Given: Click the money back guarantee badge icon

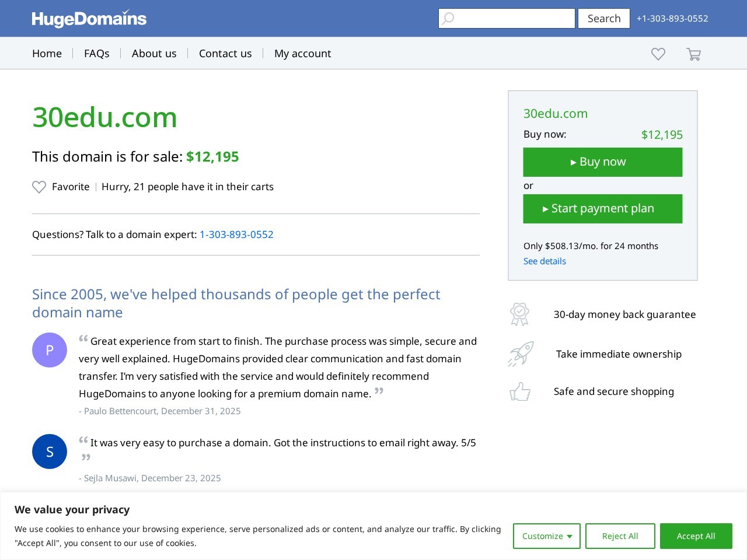Looking at the screenshot, I should [519, 314].
